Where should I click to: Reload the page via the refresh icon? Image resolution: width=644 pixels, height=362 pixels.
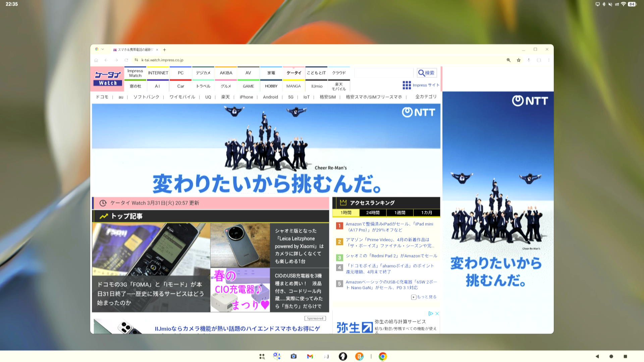126,60
